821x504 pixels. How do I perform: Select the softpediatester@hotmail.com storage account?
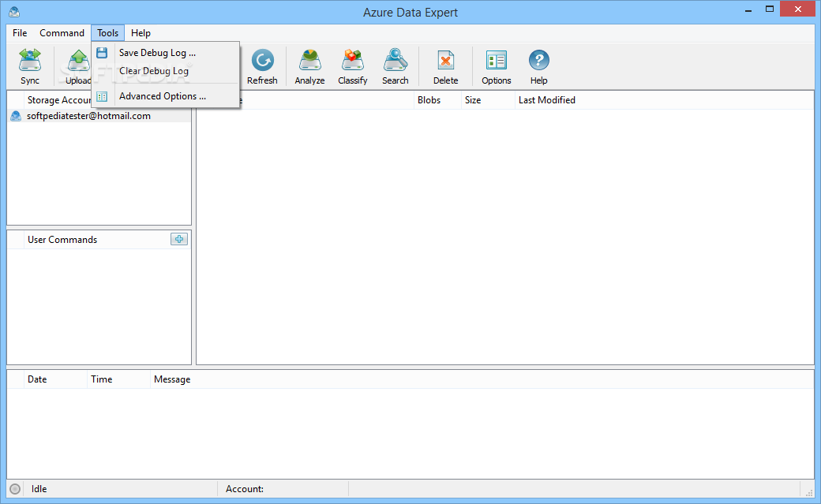point(99,116)
